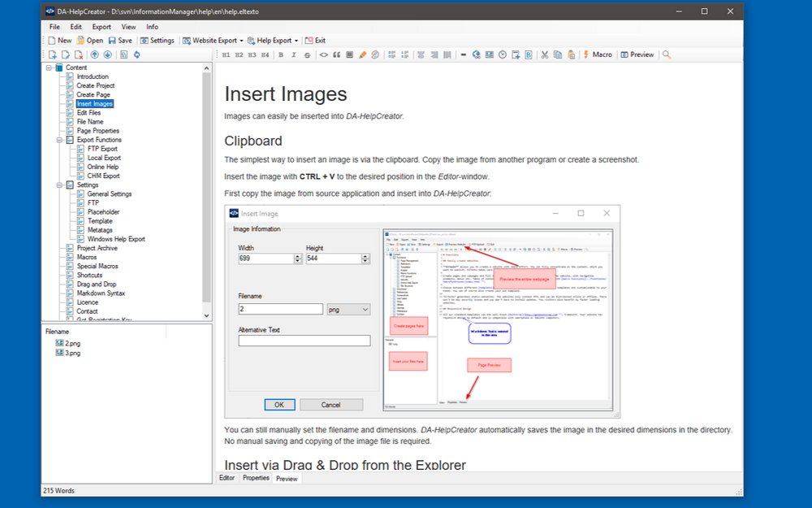
Task: Click the embedded Insert Image screenshot
Action: point(422,311)
